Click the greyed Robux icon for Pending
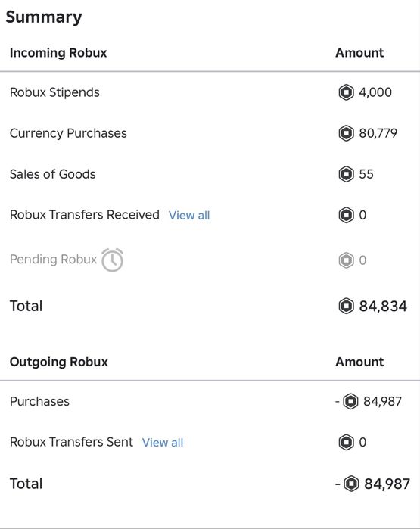The height and width of the screenshot is (529, 420). point(346,260)
